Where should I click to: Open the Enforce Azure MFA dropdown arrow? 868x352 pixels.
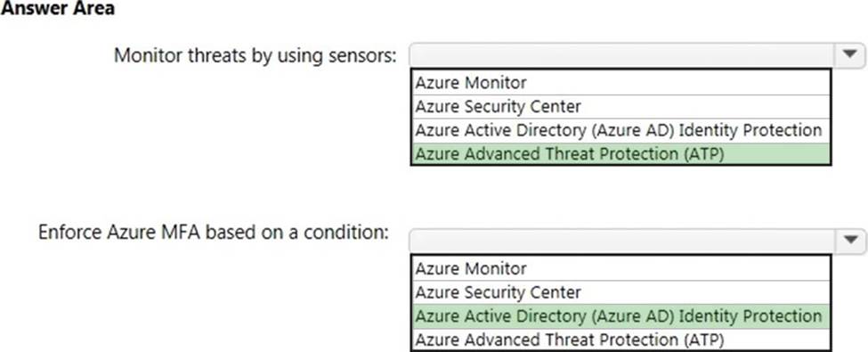coord(849,241)
